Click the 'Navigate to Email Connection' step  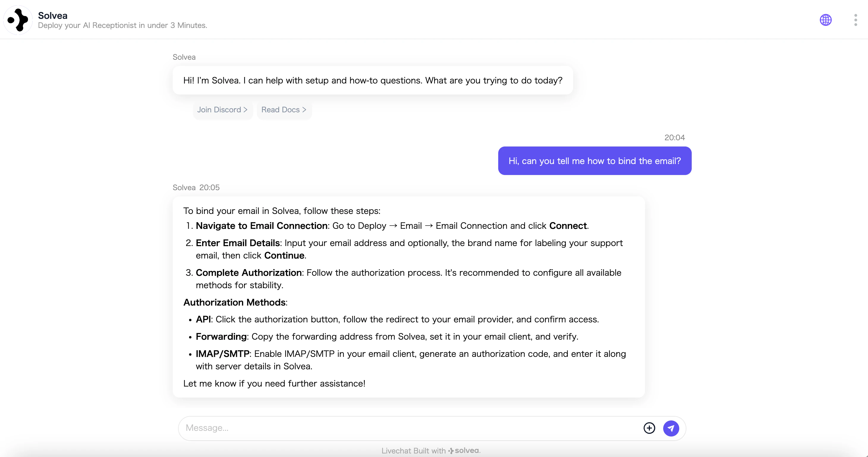[392, 226]
